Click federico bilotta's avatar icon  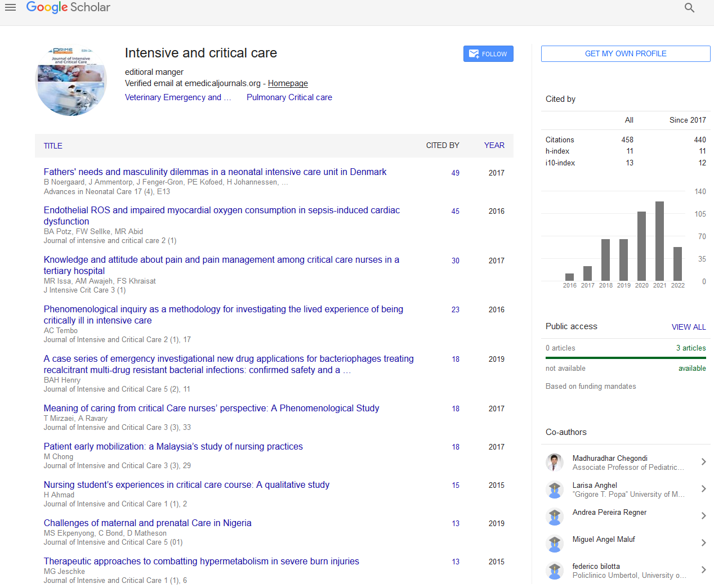[555, 571]
